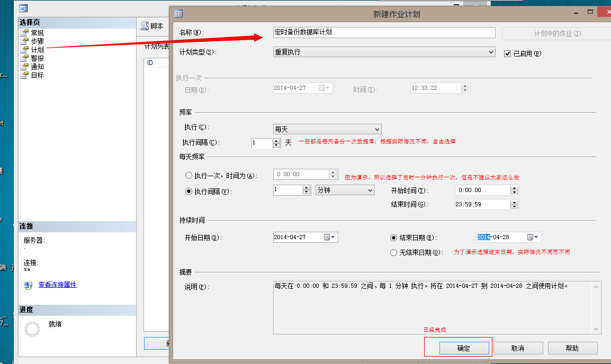Adjust the 执行一次 time spinner
Image resolution: width=611 pixels, height=364 pixels.
coord(333,174)
